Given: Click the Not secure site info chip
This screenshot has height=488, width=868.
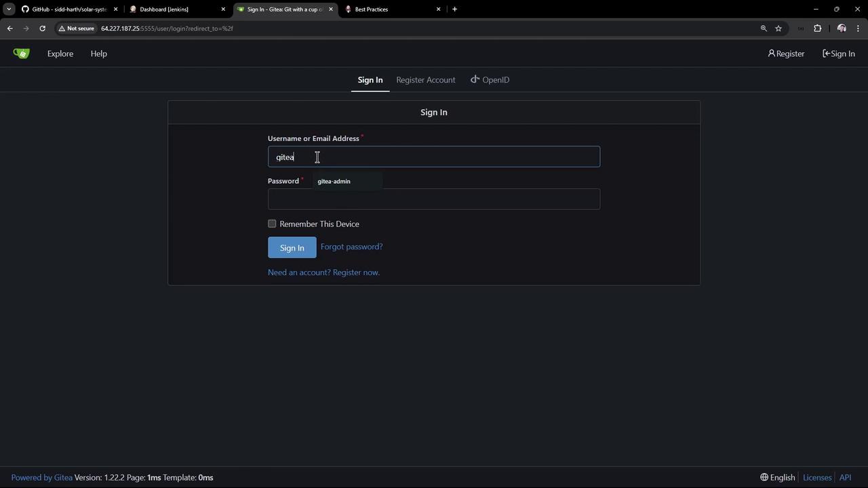Looking at the screenshot, I should pyautogui.click(x=76, y=28).
